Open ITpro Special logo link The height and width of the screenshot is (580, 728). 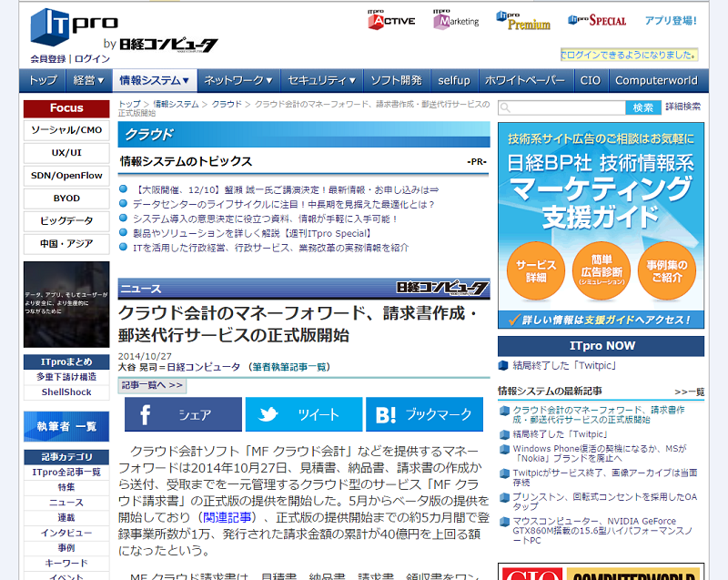tap(597, 20)
